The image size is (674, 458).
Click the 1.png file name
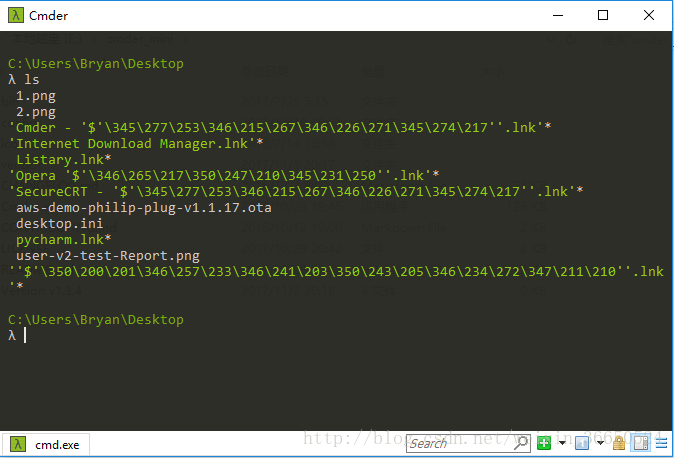36,96
